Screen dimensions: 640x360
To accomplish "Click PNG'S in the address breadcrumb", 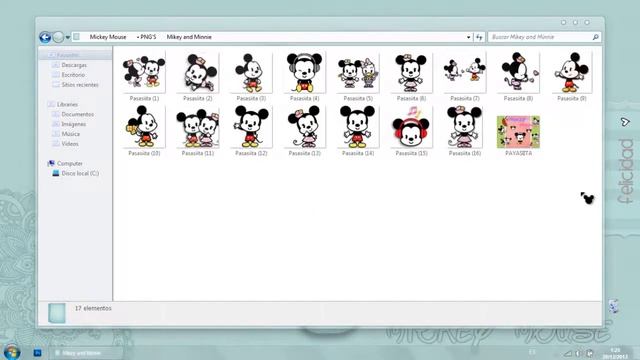I will [149, 37].
